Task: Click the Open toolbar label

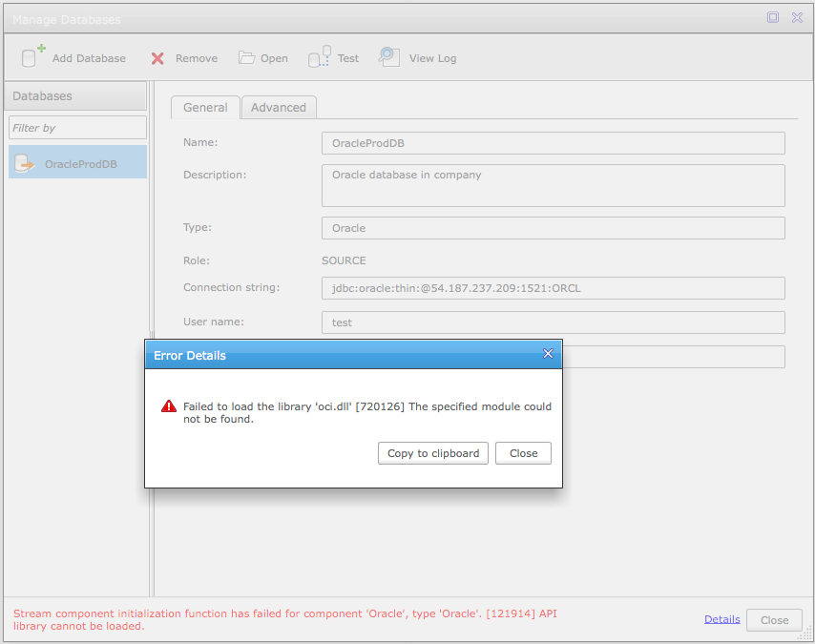Action: [x=274, y=58]
